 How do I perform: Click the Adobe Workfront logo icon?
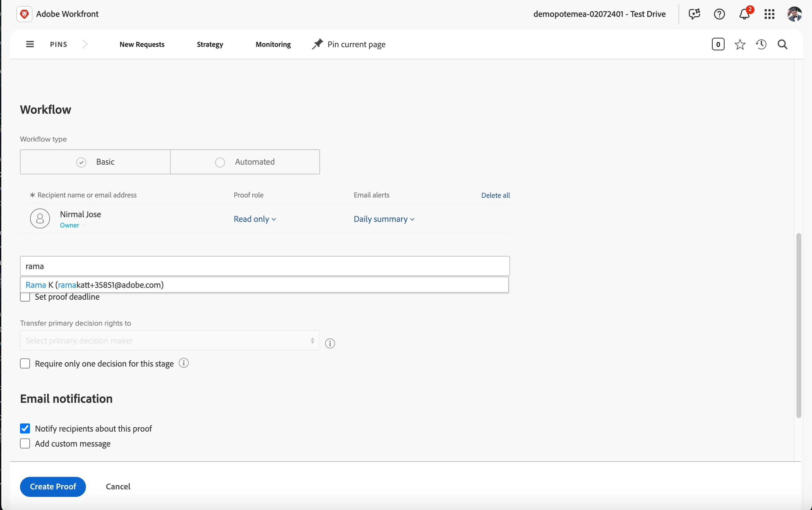coord(24,14)
